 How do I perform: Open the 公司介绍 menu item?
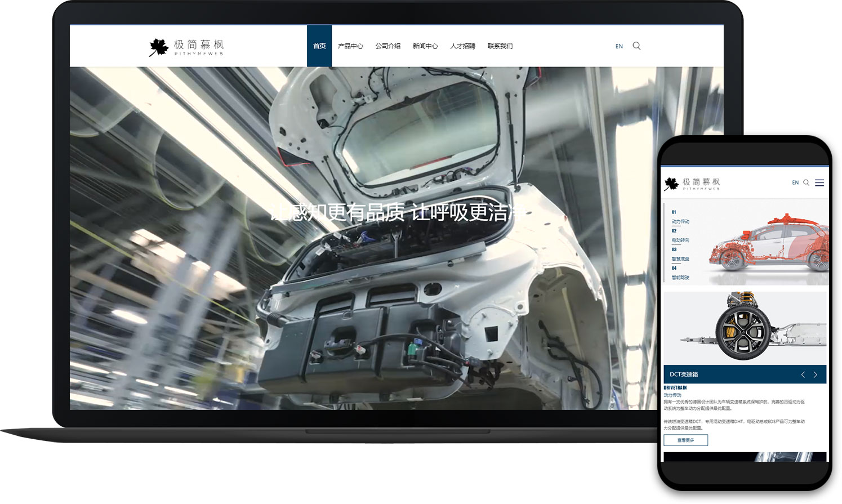[x=387, y=46]
